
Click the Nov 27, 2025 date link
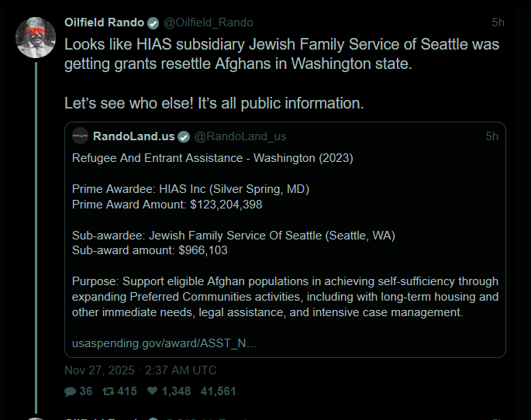coord(140,370)
